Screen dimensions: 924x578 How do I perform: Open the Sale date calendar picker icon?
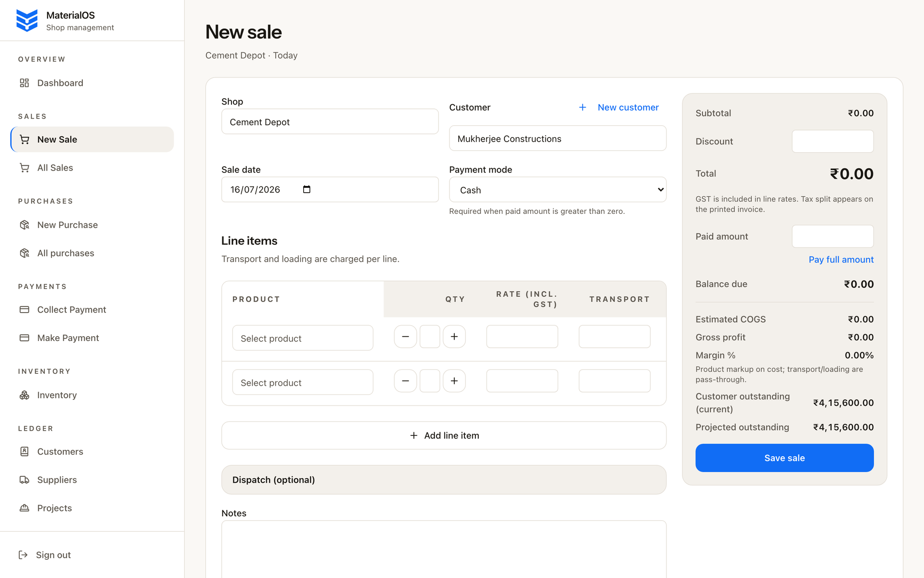[307, 189]
